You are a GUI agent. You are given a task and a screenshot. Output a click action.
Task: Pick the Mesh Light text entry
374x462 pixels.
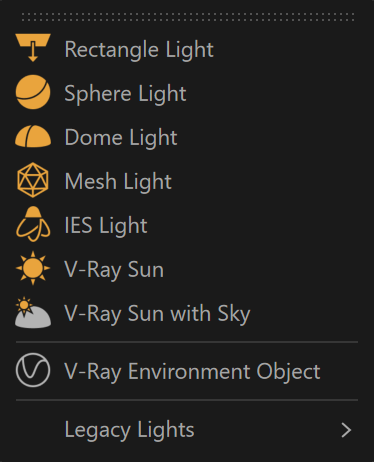tap(118, 181)
